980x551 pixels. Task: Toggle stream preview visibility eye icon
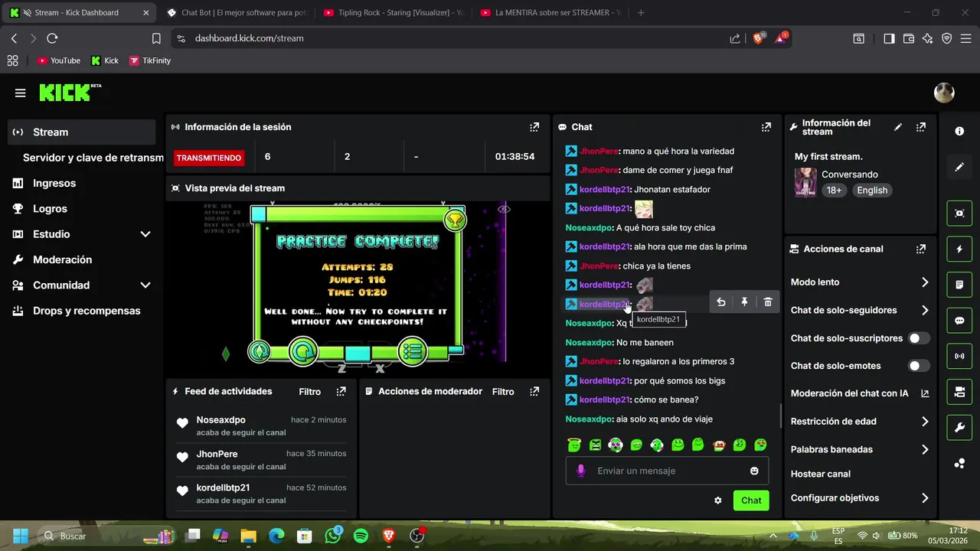click(504, 209)
